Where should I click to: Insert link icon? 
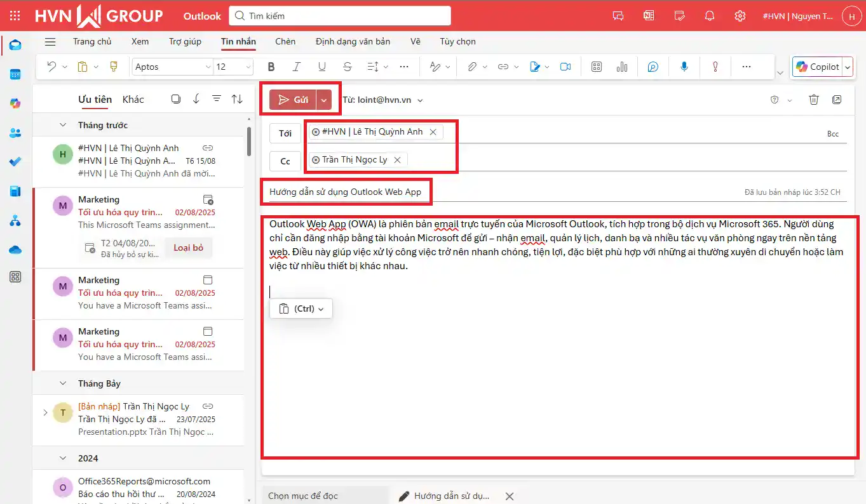click(503, 67)
